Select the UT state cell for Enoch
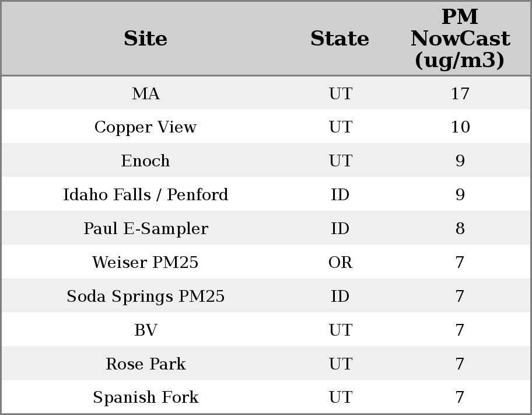The height and width of the screenshot is (415, 532). pos(340,161)
